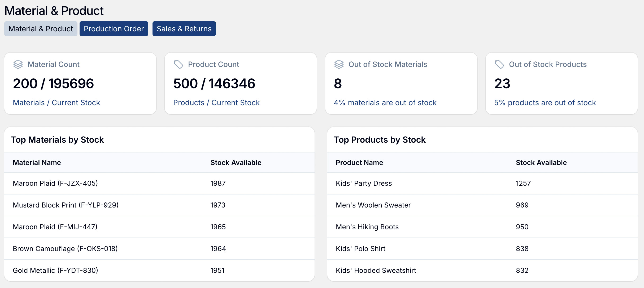Click the Material & Product page title
The image size is (644, 288).
tap(54, 11)
